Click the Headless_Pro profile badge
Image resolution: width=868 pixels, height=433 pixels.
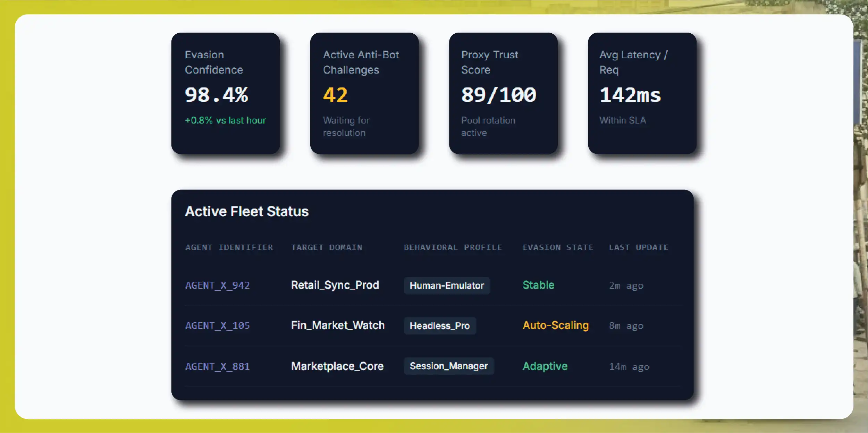tap(440, 326)
